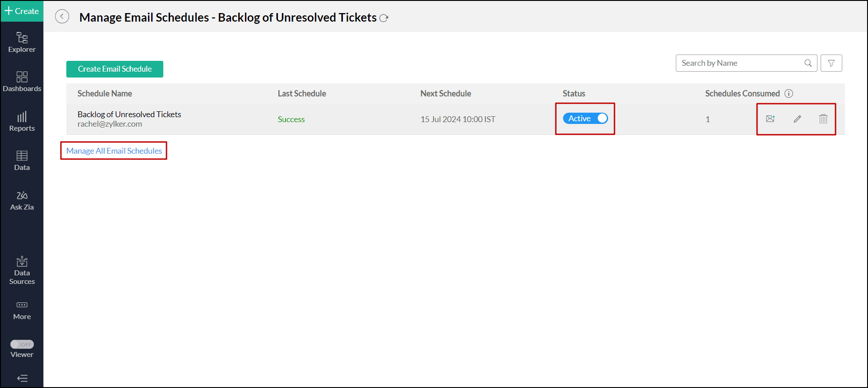
Task: Go to the Reports section
Action: [22, 121]
